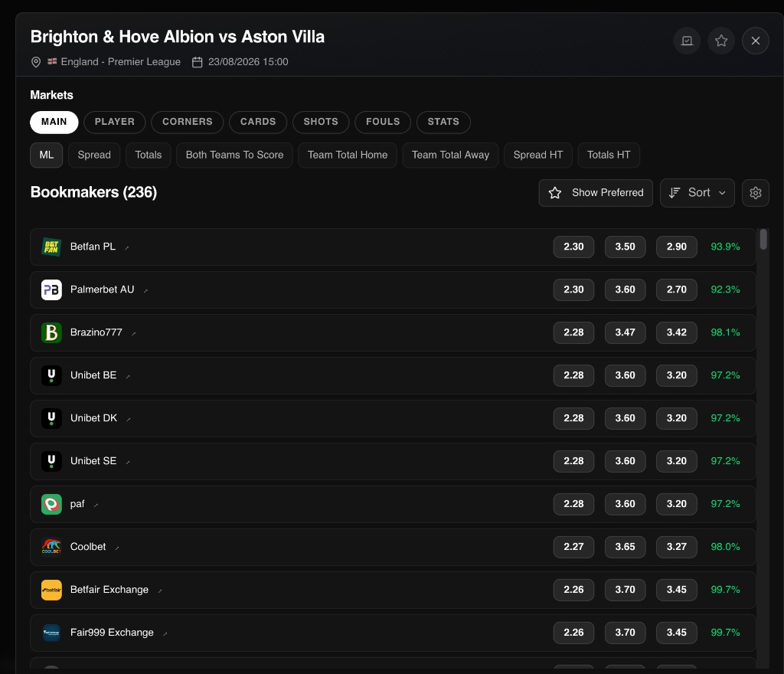Open Brazino777 external link arrow
784x674 pixels.
(x=133, y=333)
